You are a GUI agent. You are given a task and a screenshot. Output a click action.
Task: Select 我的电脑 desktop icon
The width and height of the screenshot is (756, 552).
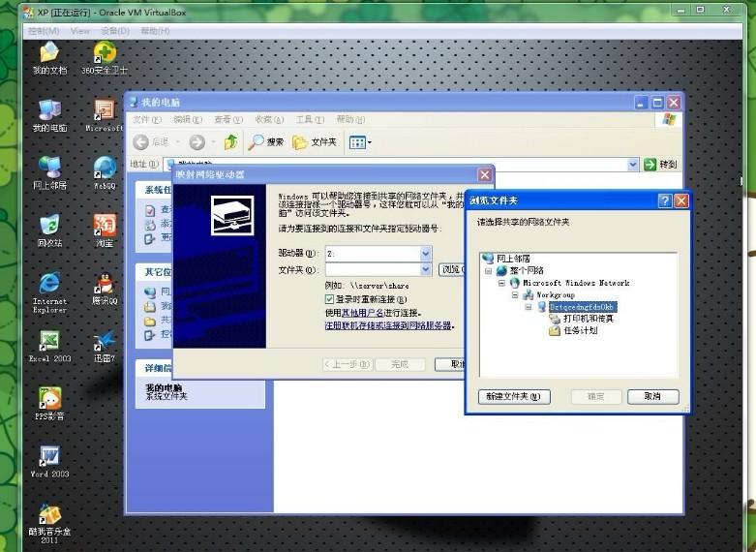click(x=49, y=115)
